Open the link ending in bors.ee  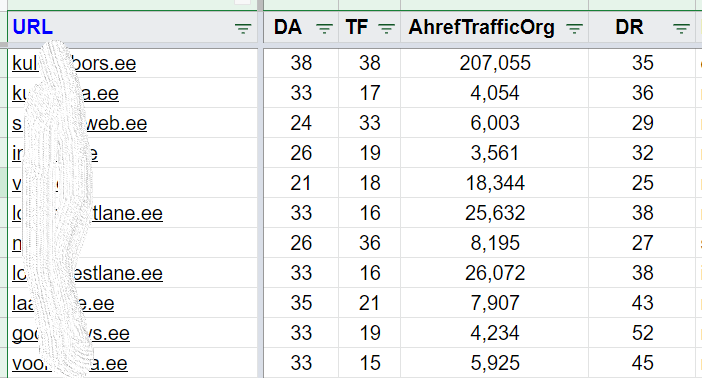[x=74, y=63]
